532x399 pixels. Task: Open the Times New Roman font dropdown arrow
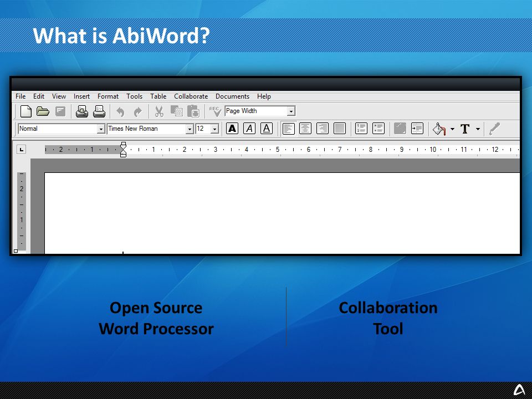pyautogui.click(x=190, y=129)
